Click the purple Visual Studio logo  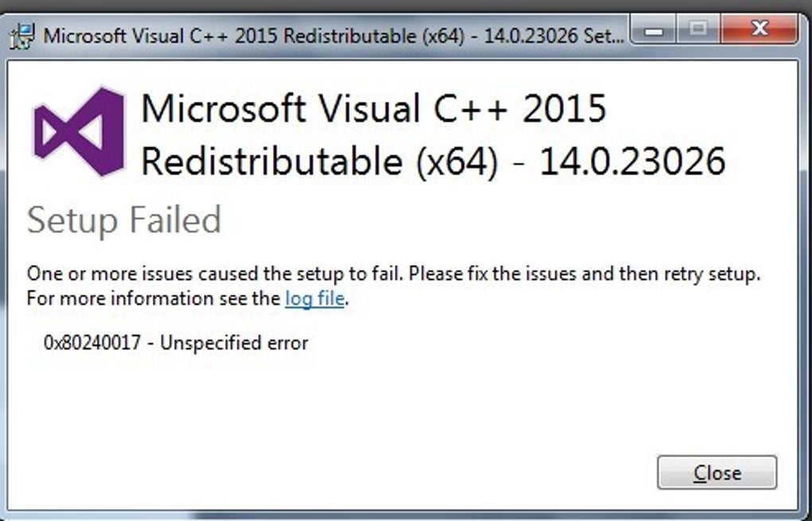click(x=79, y=132)
